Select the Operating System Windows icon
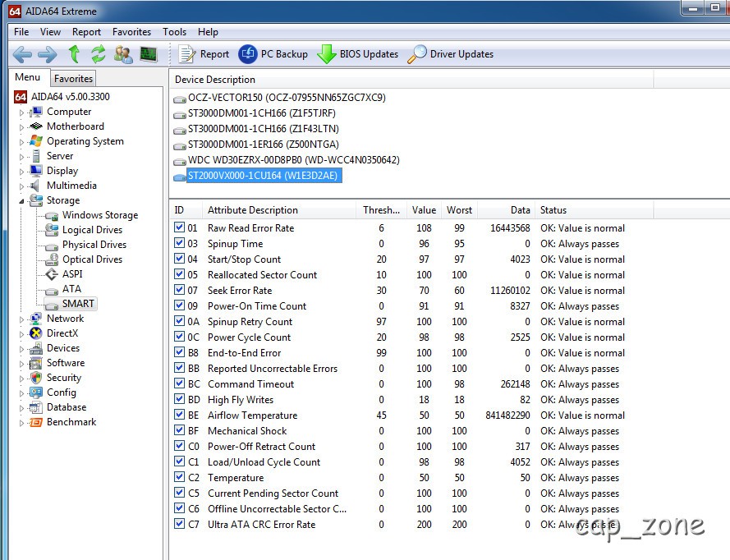The width and height of the screenshot is (730, 560). [36, 141]
